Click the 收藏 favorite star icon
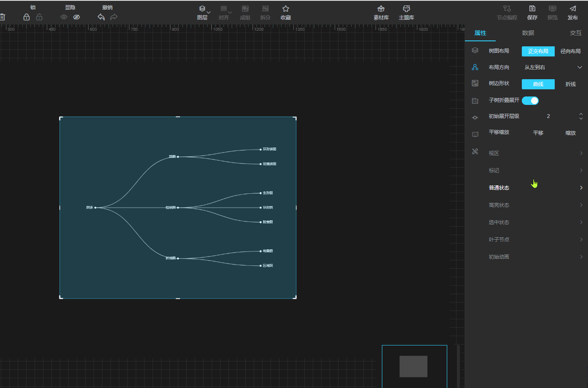The image size is (588, 388). pyautogui.click(x=286, y=13)
